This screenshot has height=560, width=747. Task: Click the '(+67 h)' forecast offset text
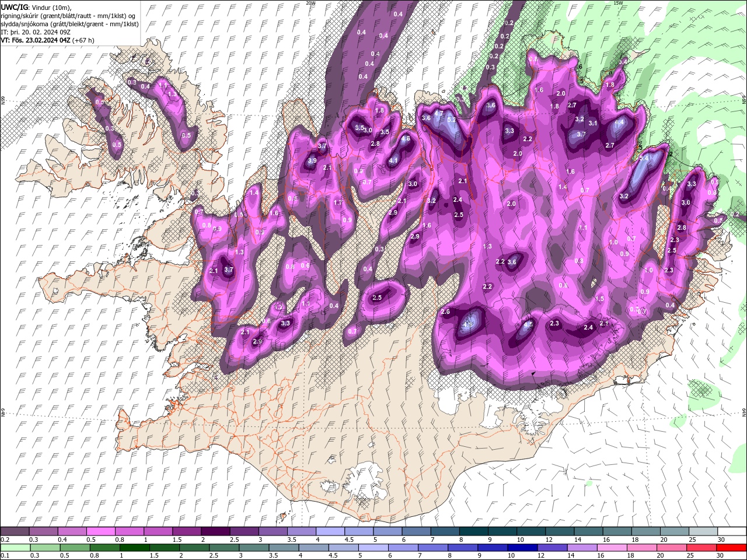[x=83, y=40]
